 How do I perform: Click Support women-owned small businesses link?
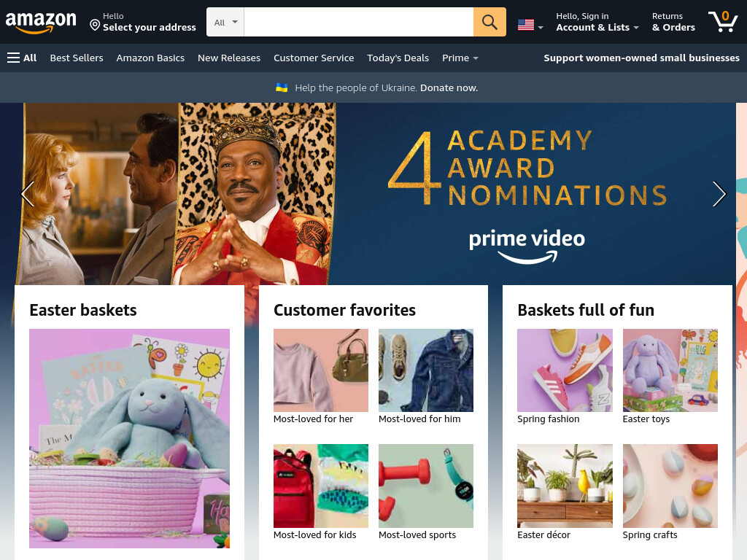click(641, 58)
